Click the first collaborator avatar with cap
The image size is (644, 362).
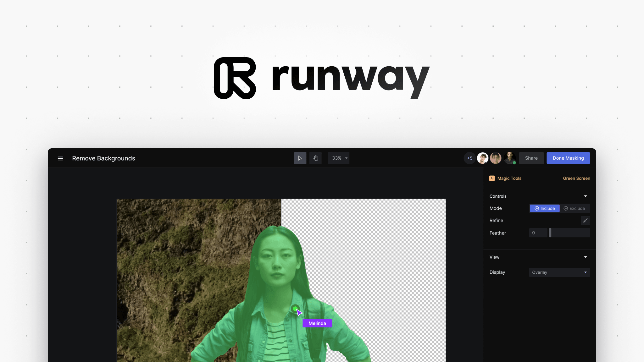(483, 158)
